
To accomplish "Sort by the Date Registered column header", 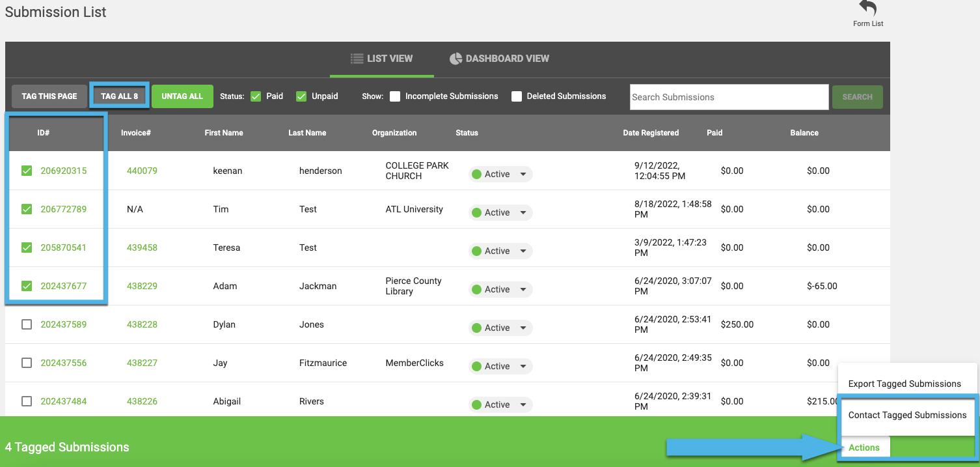I will click(x=651, y=133).
